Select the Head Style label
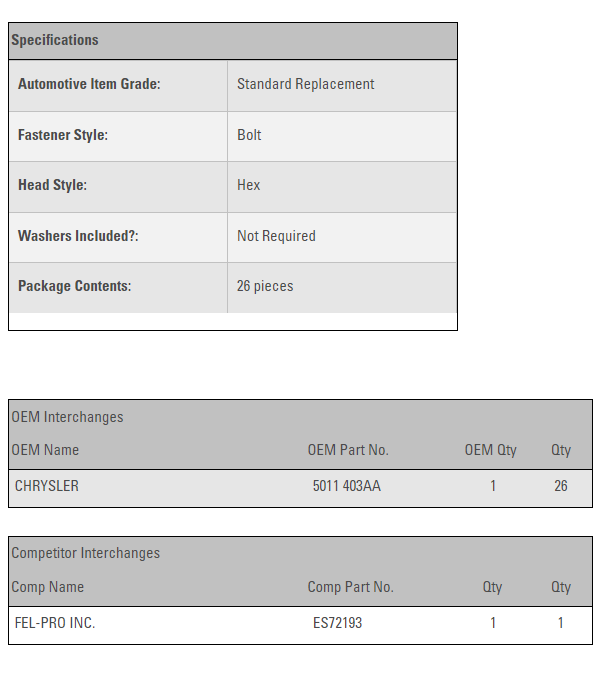Image resolution: width=616 pixels, height=676 pixels. (52, 185)
